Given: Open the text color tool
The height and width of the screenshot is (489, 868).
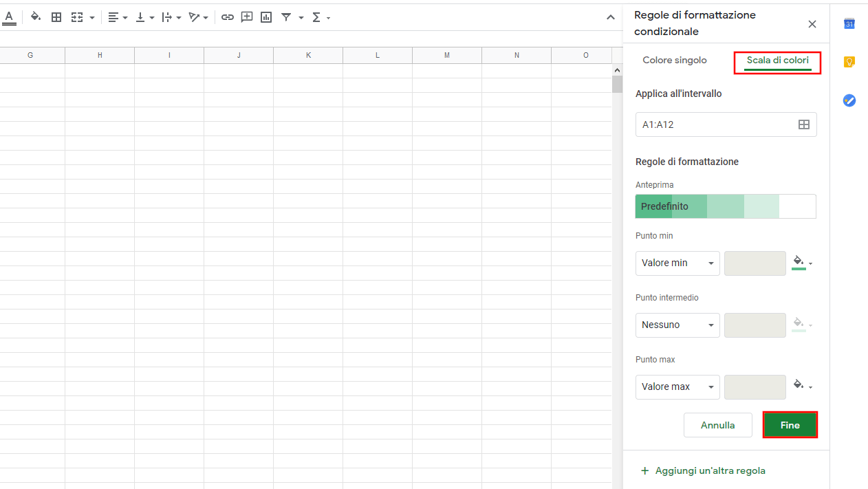Looking at the screenshot, I should (9, 17).
